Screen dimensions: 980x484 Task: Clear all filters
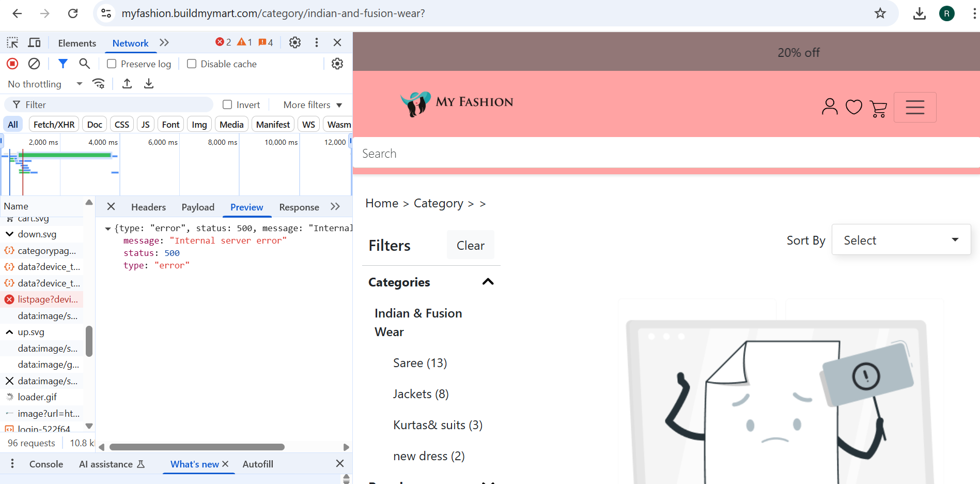pos(471,245)
